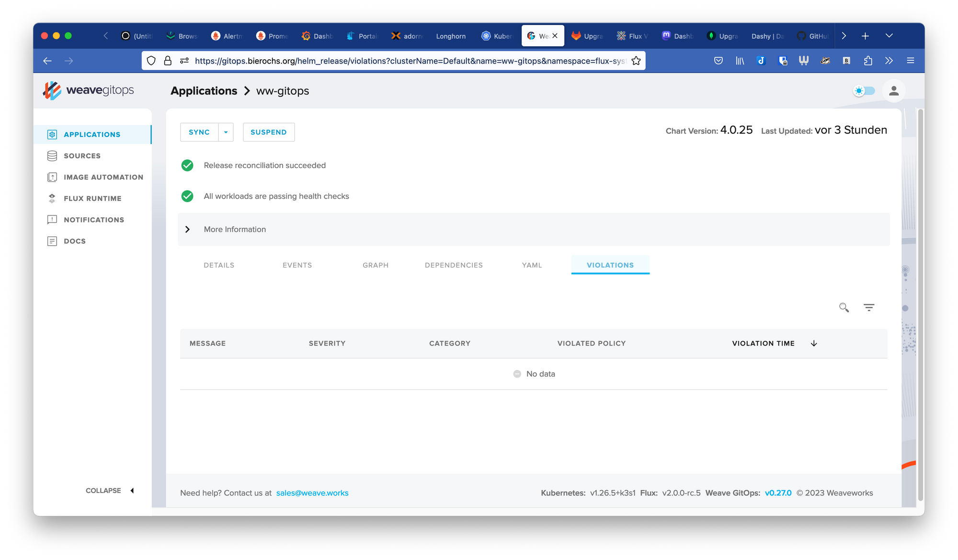This screenshot has height=560, width=958.
Task: Click the Category column header
Action: pos(450,343)
